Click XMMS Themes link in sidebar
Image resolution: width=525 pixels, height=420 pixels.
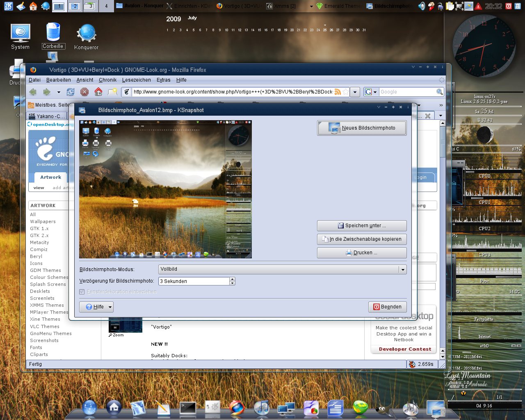[x=47, y=305]
